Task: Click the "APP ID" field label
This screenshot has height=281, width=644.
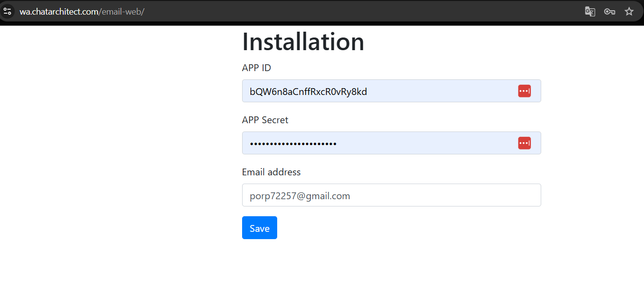Action: [256, 68]
